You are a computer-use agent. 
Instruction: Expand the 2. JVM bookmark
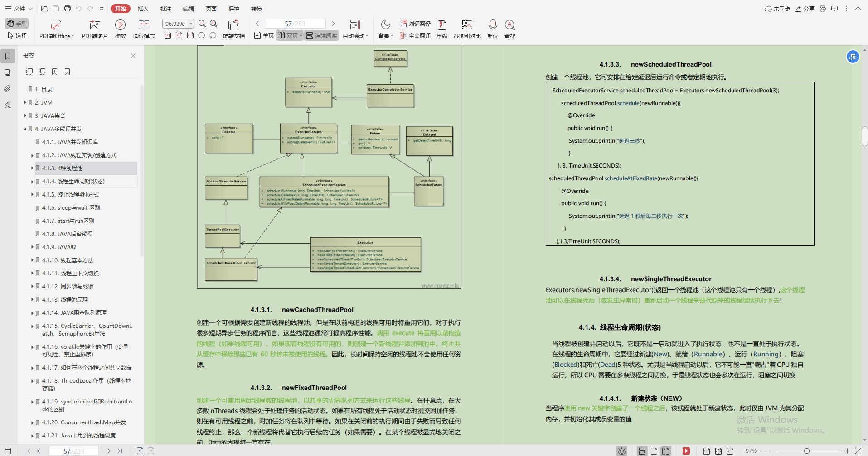click(x=25, y=103)
